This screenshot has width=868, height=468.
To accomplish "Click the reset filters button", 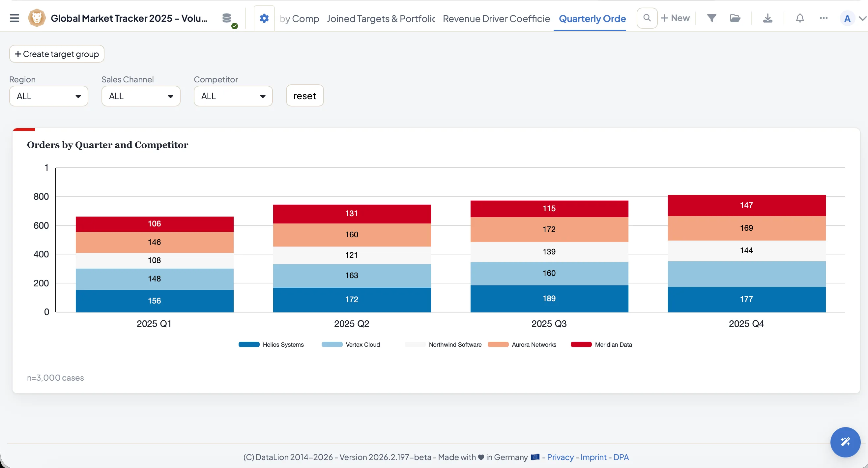I will pos(304,96).
